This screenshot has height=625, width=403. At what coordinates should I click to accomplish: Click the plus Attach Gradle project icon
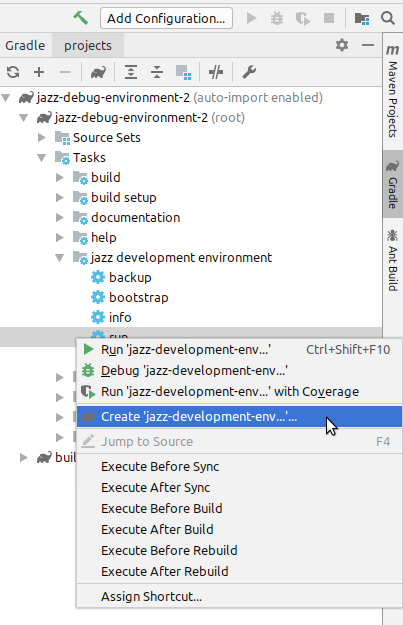(39, 72)
